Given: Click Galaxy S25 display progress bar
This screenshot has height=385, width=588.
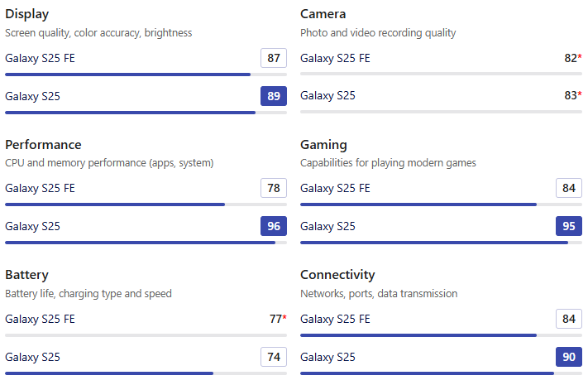Looking at the screenshot, I should pos(146,113).
